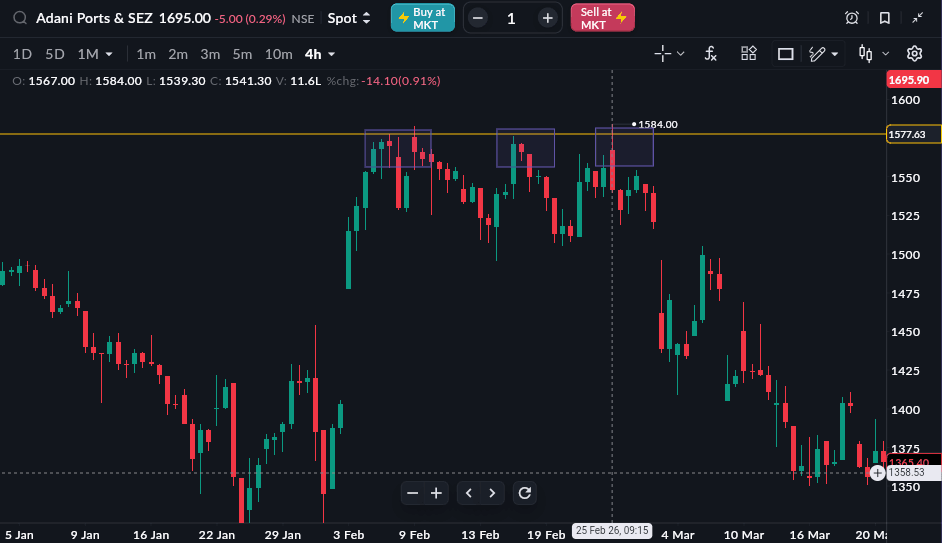Click the volume value 11.6L
The height and width of the screenshot is (543, 942).
coord(306,80)
